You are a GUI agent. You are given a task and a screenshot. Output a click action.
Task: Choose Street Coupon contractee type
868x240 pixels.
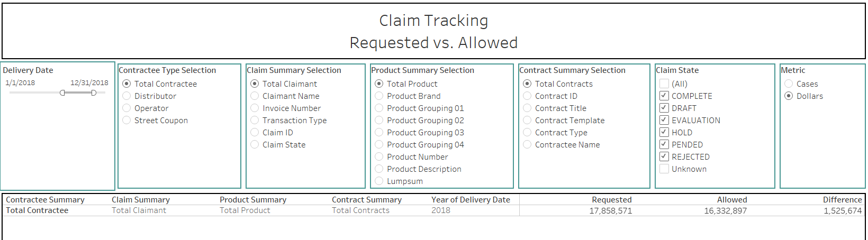[126, 121]
